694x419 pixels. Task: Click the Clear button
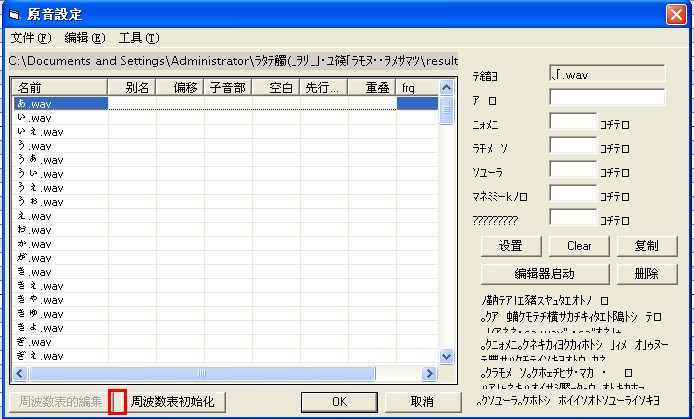click(x=579, y=246)
